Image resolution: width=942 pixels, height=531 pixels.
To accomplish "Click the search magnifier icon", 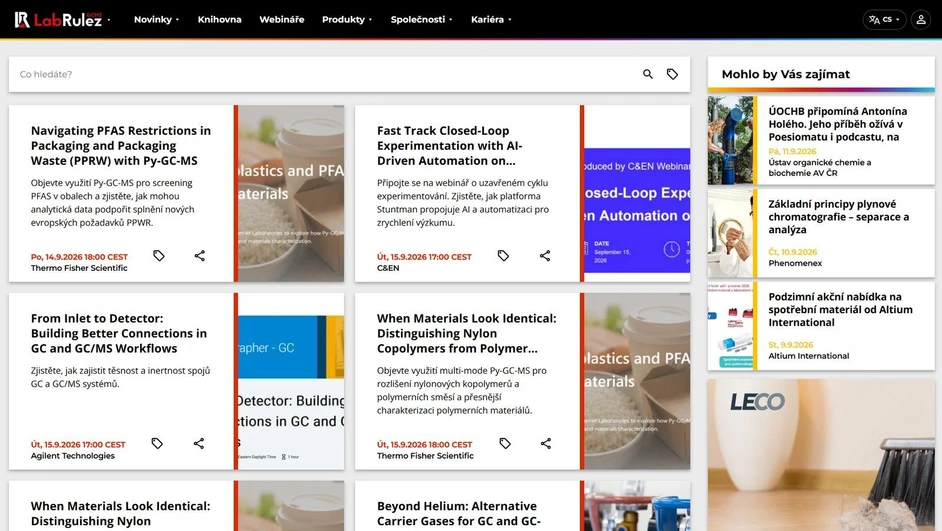I will tap(648, 74).
